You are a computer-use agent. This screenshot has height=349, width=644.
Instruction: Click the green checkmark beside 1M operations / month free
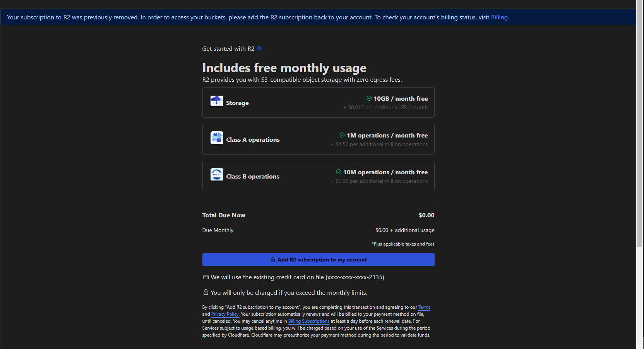click(x=342, y=135)
